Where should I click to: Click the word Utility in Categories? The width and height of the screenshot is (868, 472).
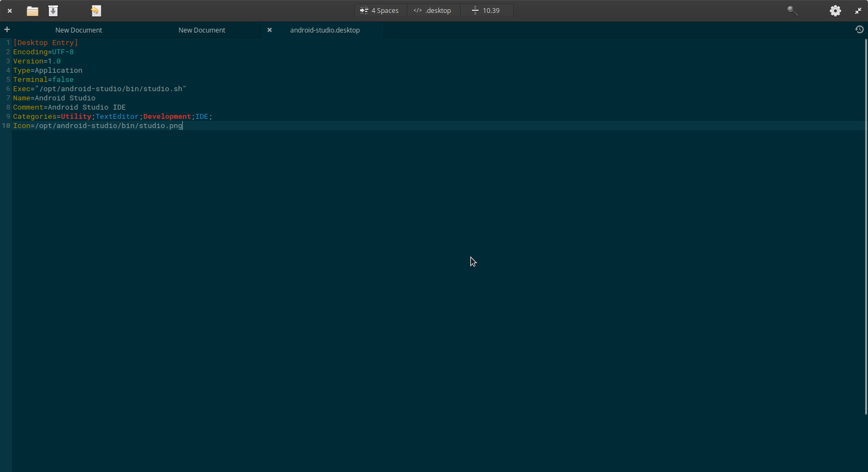(76, 117)
